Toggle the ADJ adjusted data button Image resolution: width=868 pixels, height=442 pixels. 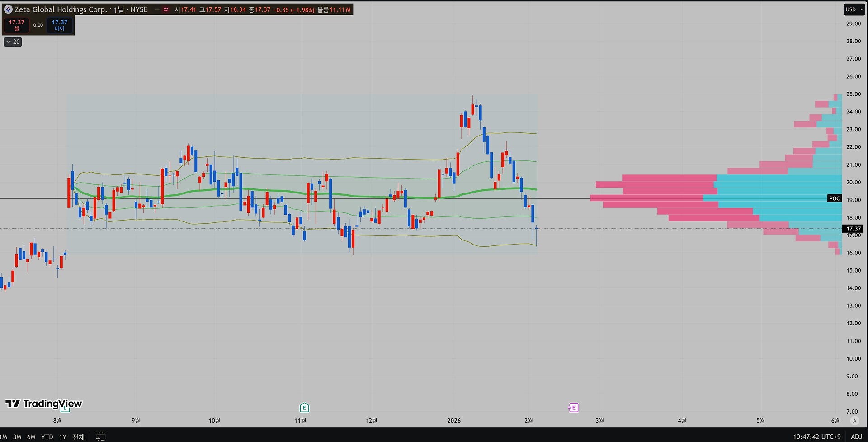click(856, 437)
